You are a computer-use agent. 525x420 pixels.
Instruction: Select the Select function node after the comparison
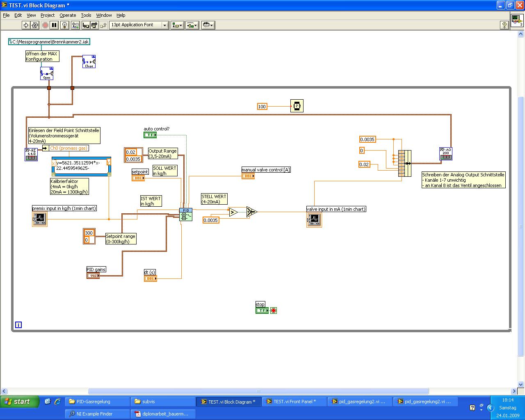pos(251,212)
